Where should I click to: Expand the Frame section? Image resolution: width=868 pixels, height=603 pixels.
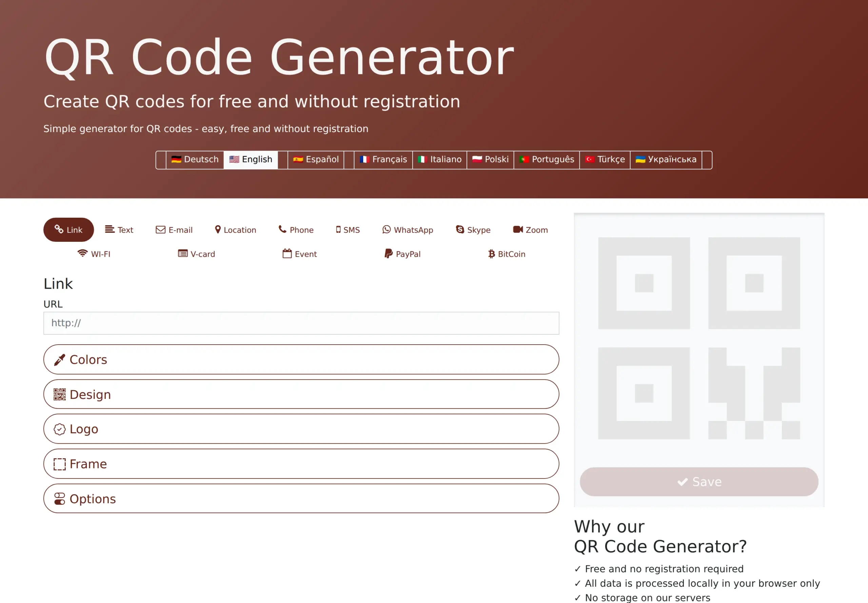(x=301, y=464)
